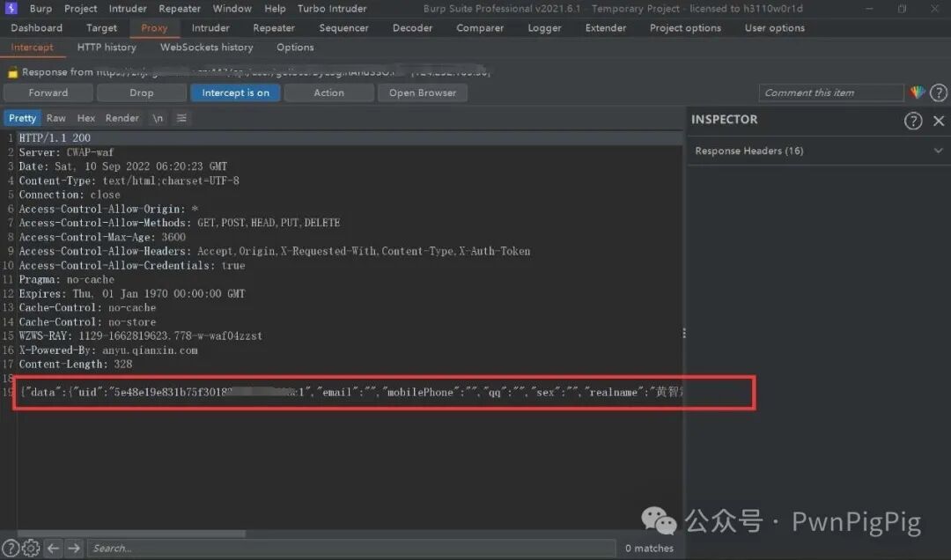Viewport: 951px width, 560px height.
Task: Open search settings gear icon
Action: (x=31, y=548)
